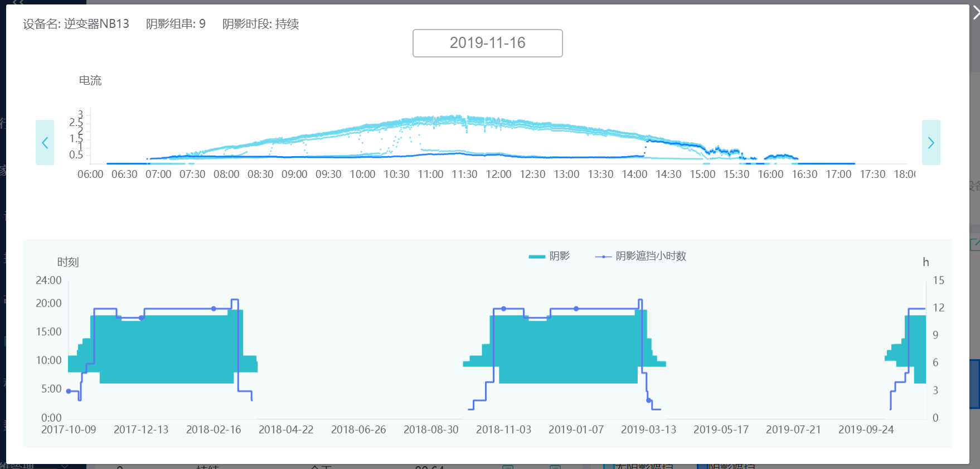Advance to the next day's current chart
Image resolution: width=980 pixels, height=469 pixels.
[930, 143]
